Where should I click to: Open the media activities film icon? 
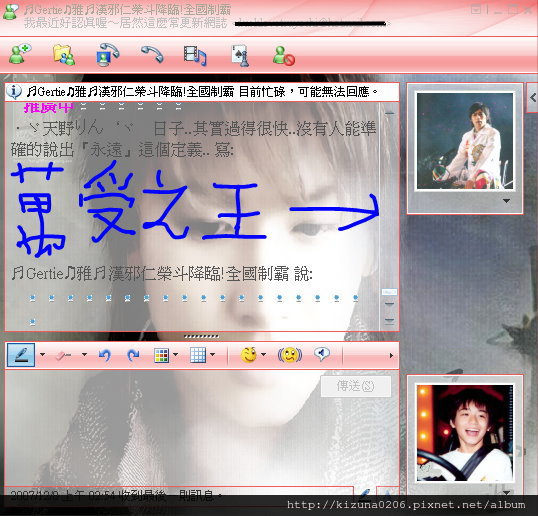point(195,55)
